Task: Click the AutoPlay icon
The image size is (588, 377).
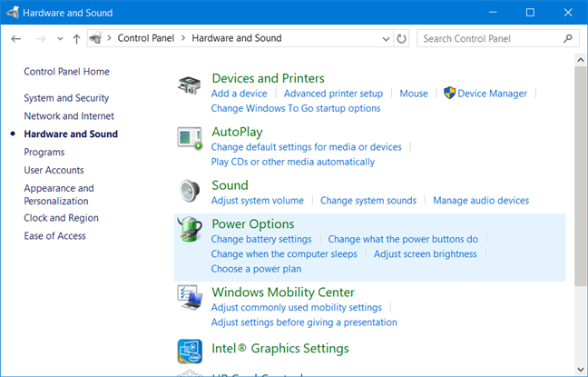Action: (190, 139)
